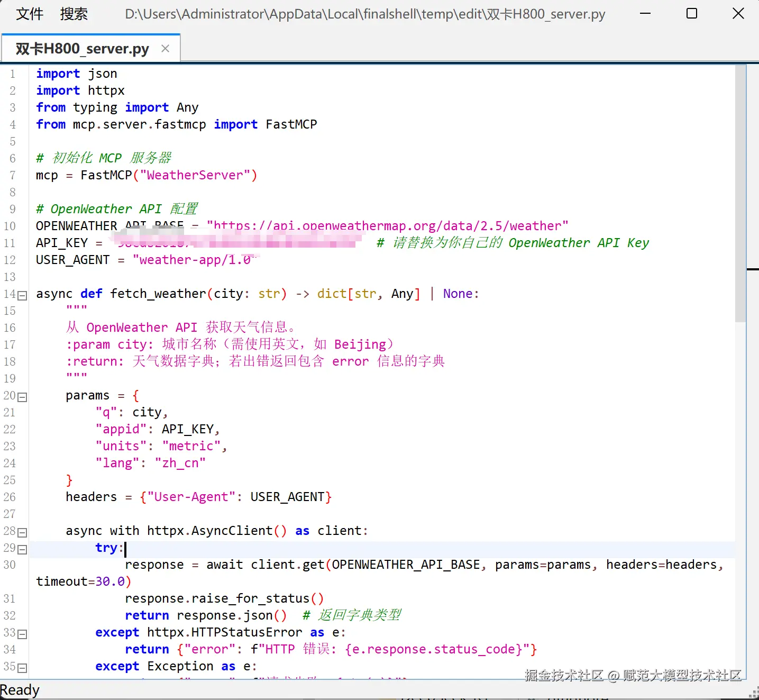Click the "weather-app/1.0" string on line 12

(196, 260)
